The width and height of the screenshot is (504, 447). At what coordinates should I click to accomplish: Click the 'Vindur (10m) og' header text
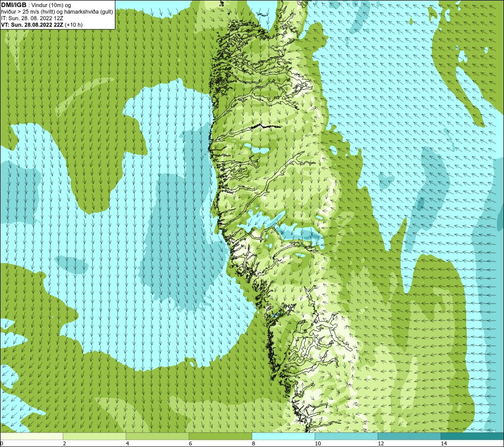click(51, 6)
